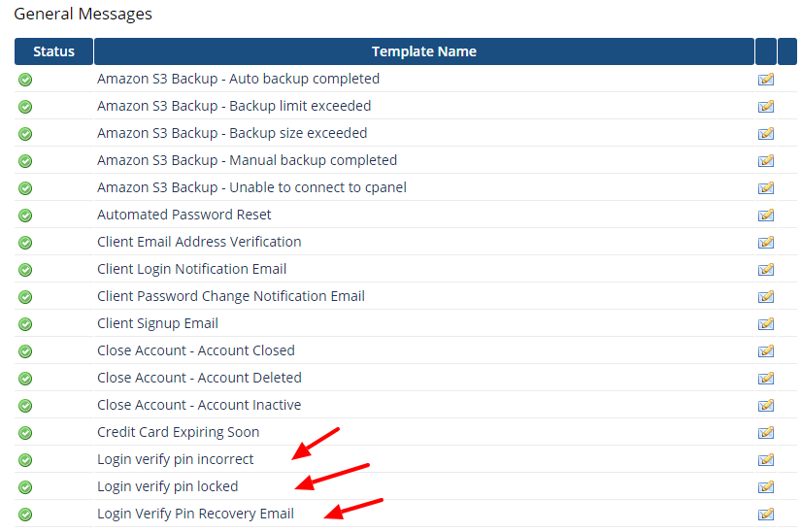Edit Login verify pin incorrect template icon
This screenshot has width=801, height=532.
pyautogui.click(x=765, y=459)
